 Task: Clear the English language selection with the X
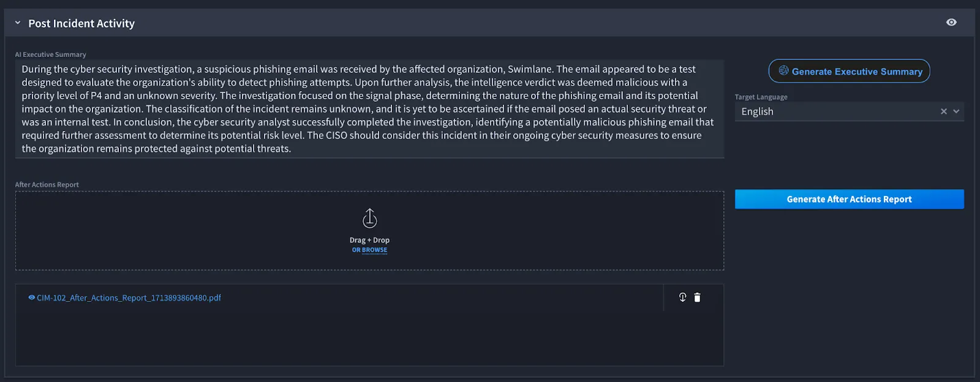(944, 111)
